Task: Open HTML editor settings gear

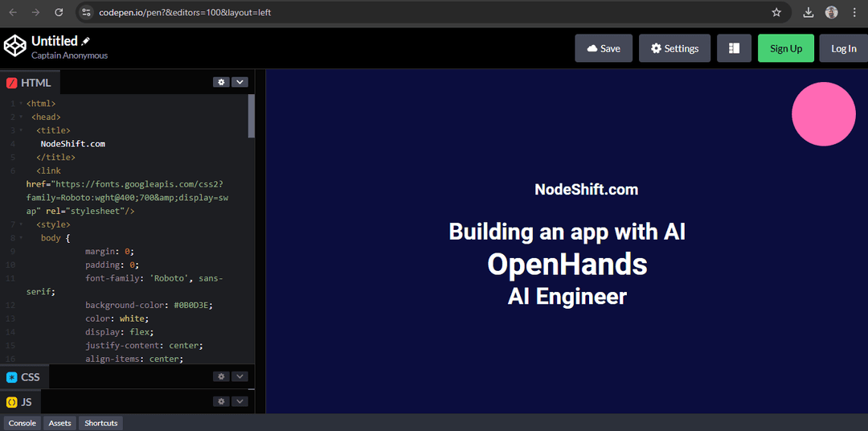Action: (x=222, y=82)
